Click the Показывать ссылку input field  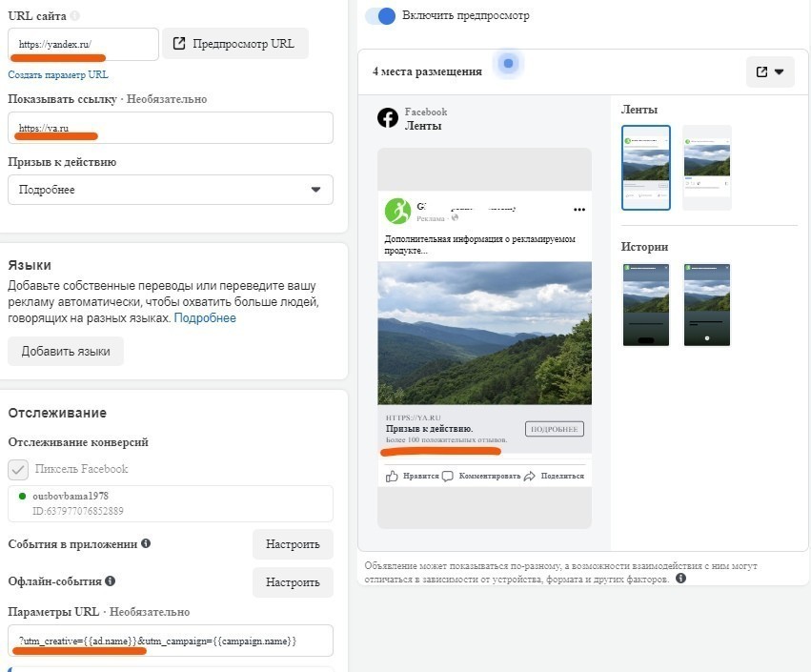point(171,128)
